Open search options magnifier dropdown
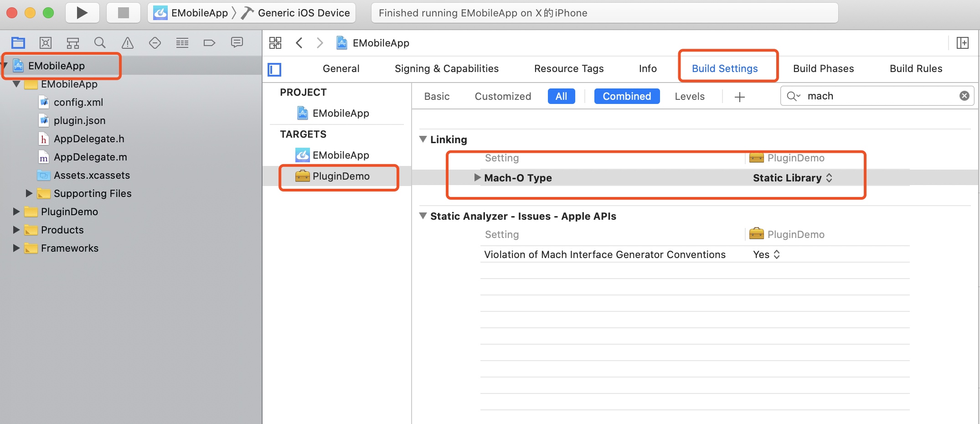980x424 pixels. pyautogui.click(x=794, y=96)
